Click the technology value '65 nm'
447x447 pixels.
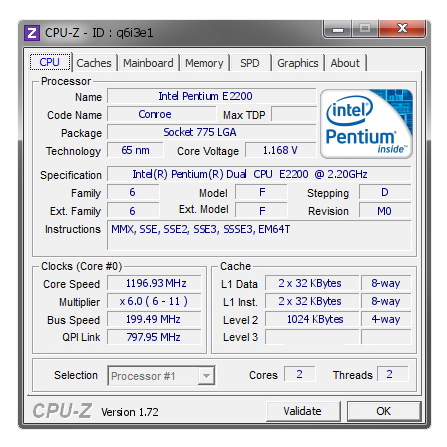pos(135,150)
